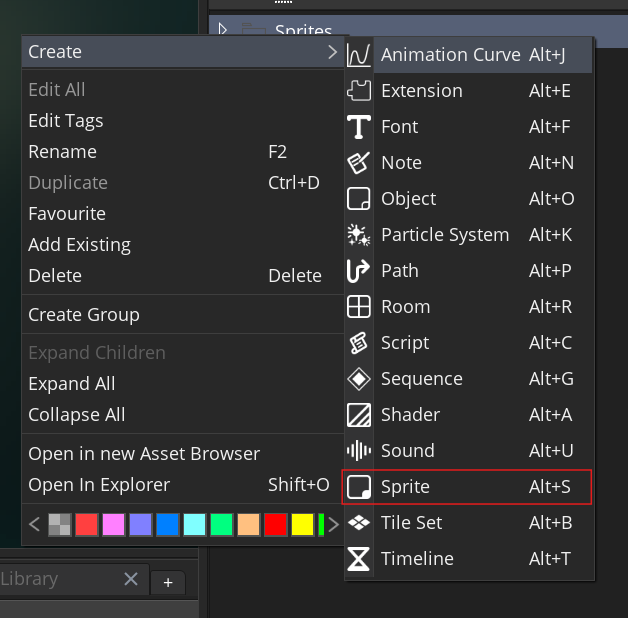The image size is (628, 618).
Task: Click Open In Explorer option
Action: [x=99, y=485]
